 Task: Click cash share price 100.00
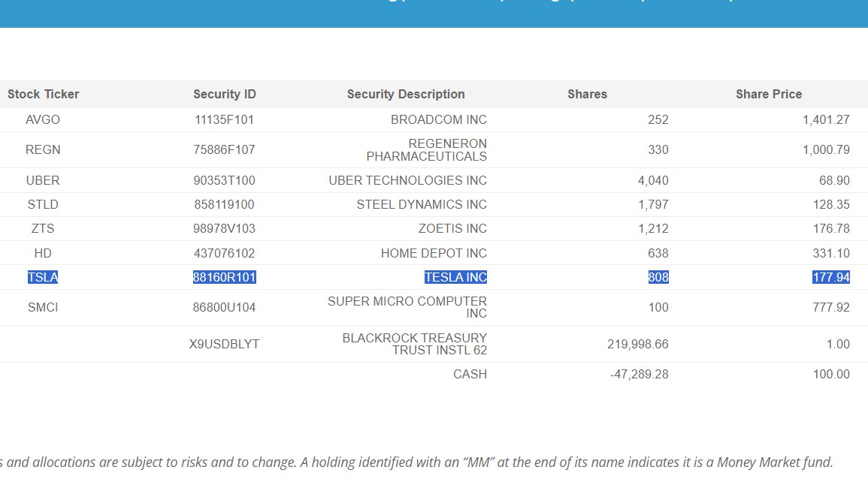(x=831, y=374)
